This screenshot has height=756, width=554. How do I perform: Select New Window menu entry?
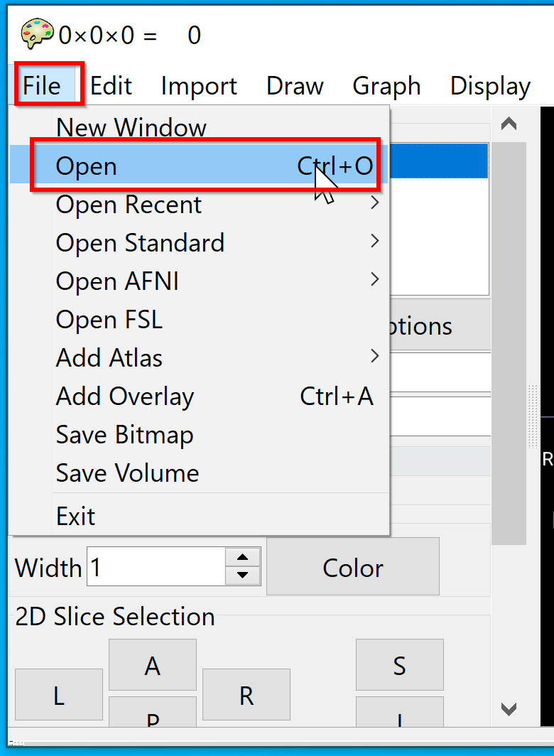199,126
